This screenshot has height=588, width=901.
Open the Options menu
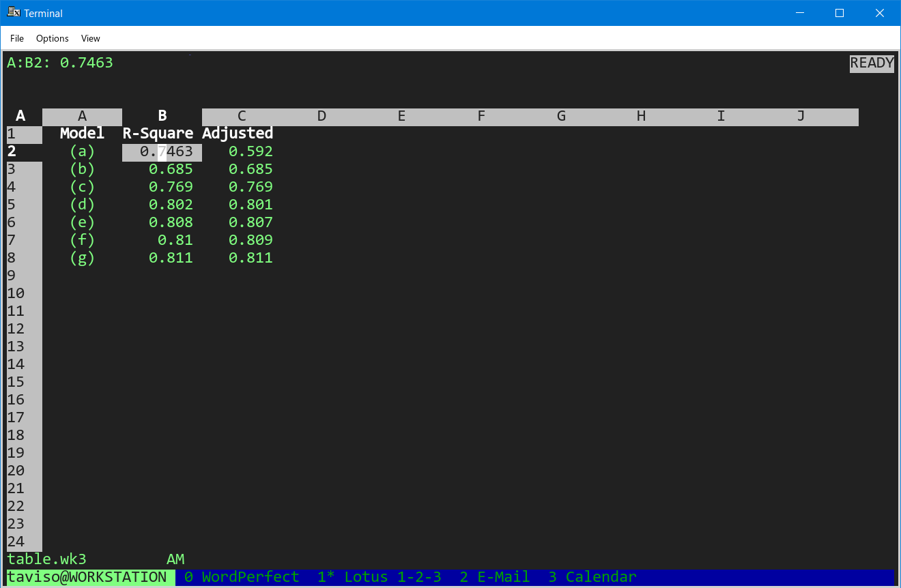click(53, 38)
